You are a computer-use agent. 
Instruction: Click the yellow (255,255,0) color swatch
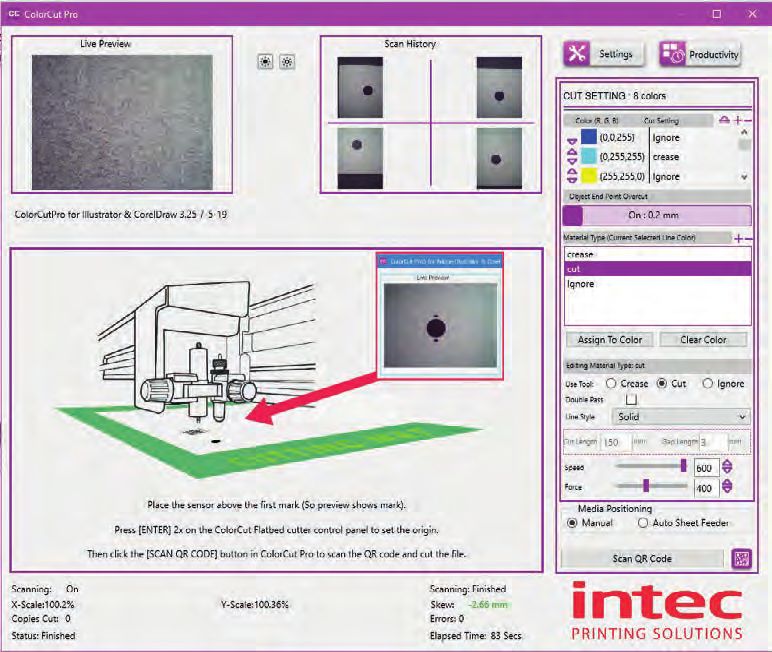point(589,176)
